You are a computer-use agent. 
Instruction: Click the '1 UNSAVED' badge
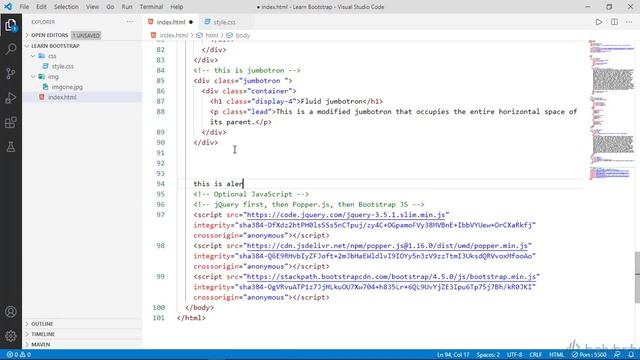tap(86, 36)
